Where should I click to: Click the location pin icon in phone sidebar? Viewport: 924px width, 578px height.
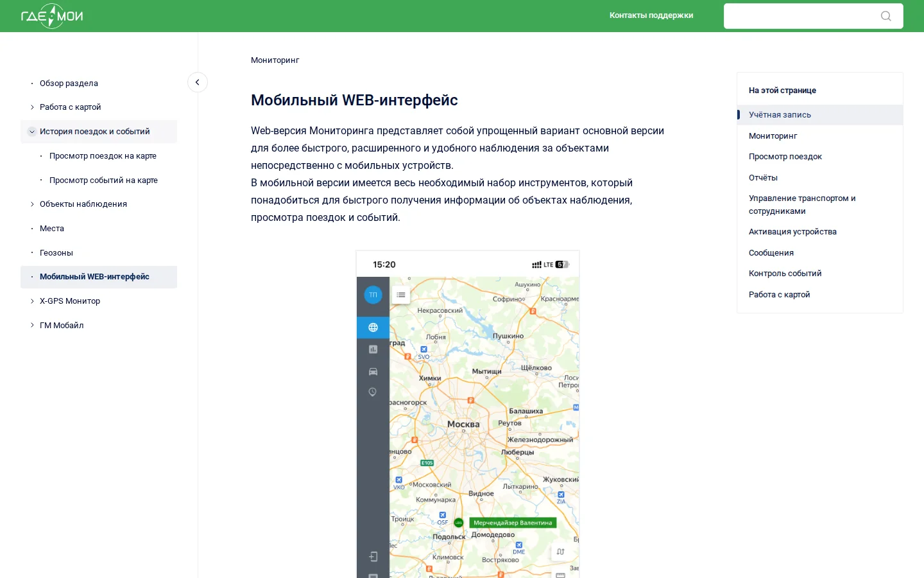[373, 392]
